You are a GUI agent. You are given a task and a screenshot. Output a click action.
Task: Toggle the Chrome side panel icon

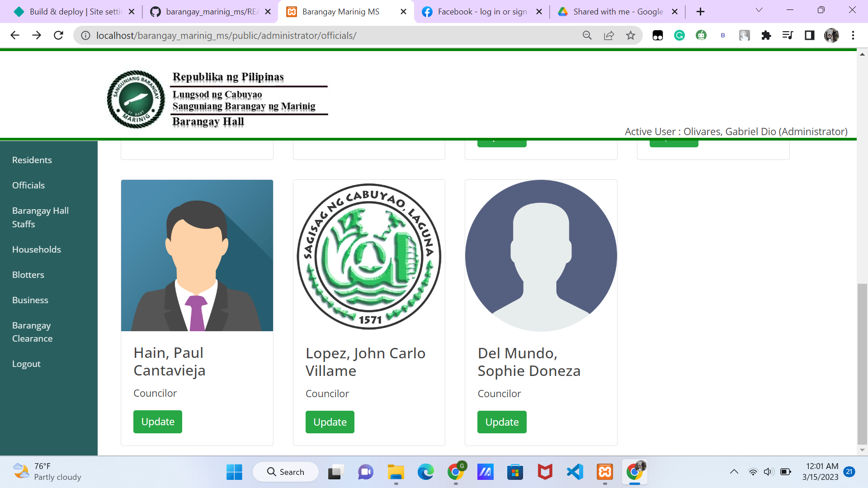click(x=809, y=35)
